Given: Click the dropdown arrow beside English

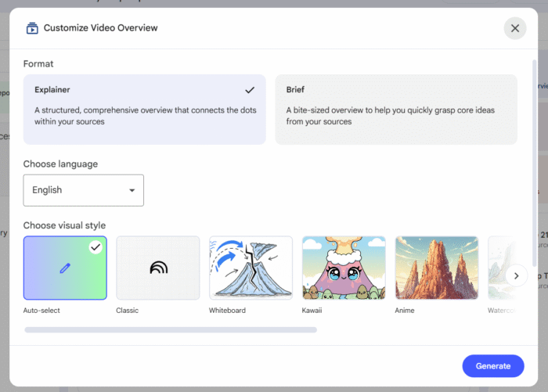Looking at the screenshot, I should [x=132, y=190].
